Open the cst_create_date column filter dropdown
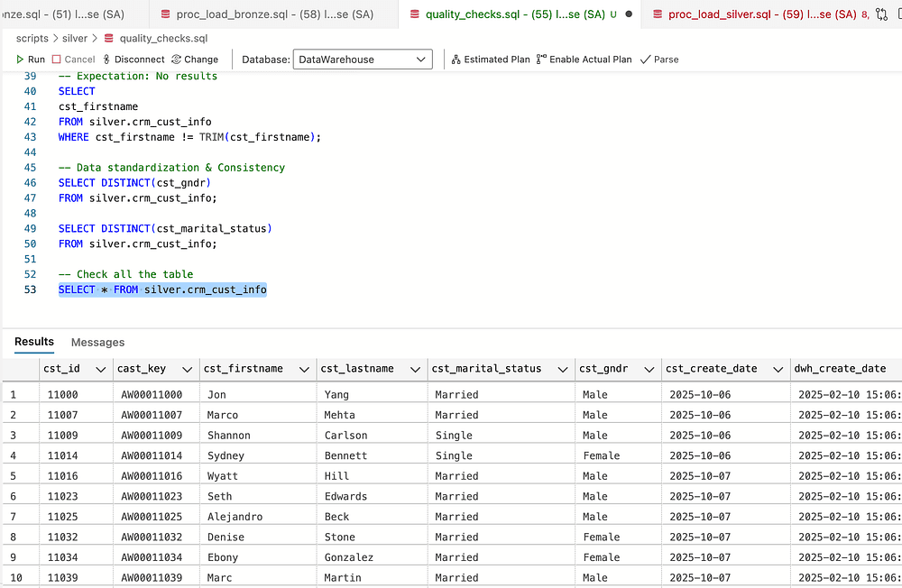Viewport: 902px width, 588px height. [778, 370]
